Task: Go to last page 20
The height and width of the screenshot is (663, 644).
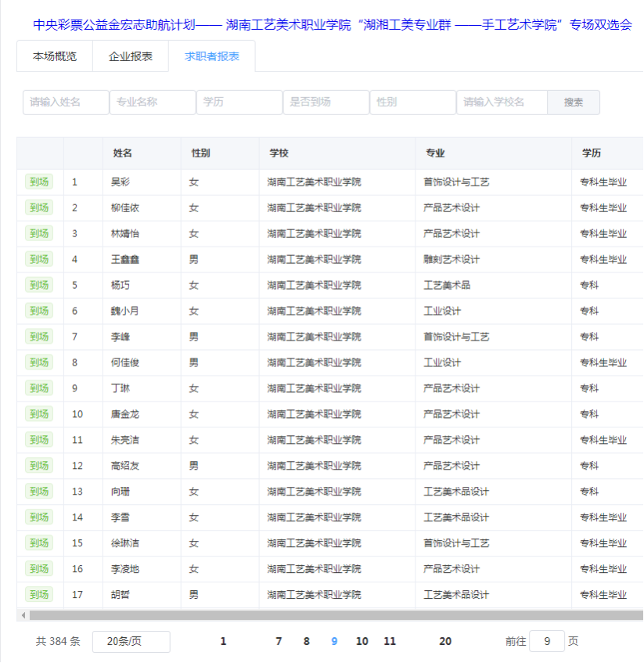Action: click(x=445, y=641)
